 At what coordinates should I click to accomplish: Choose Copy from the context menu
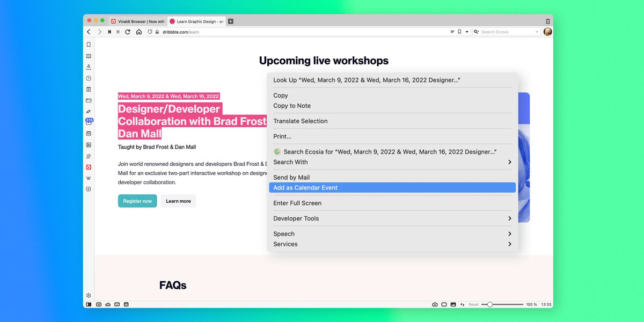[x=392, y=96]
